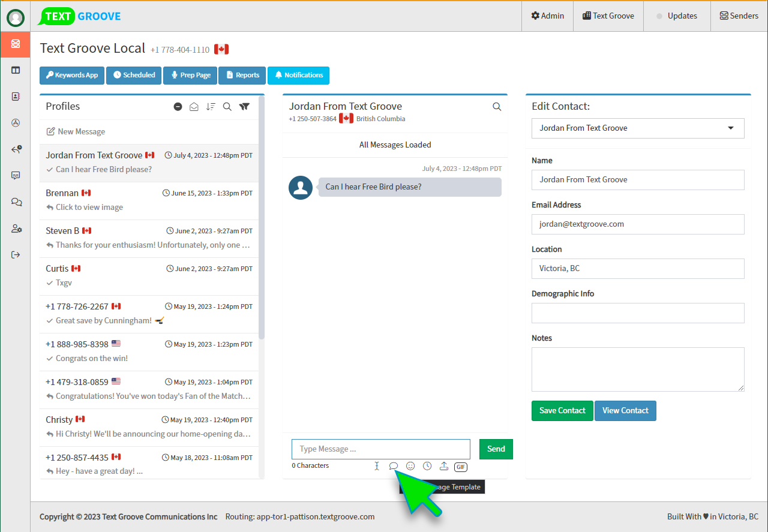Insert a message template via speech bubble icon
The width and height of the screenshot is (768, 532).
pos(394,466)
